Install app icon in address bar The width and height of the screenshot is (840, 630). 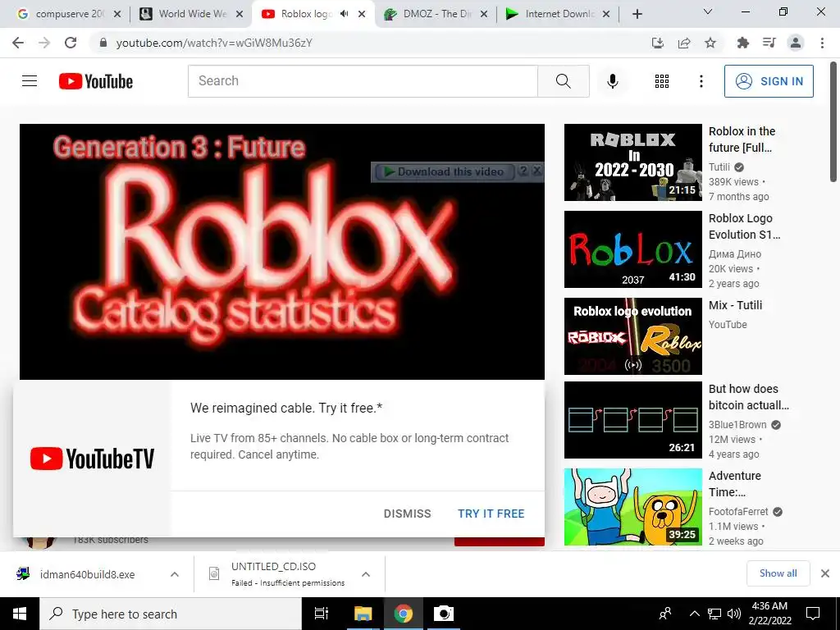coord(658,43)
